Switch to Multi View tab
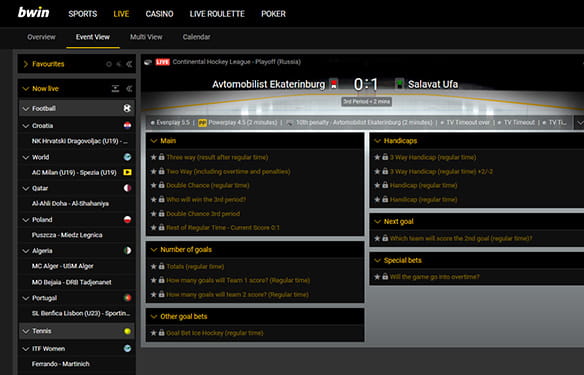The width and height of the screenshot is (584, 375). point(146,37)
